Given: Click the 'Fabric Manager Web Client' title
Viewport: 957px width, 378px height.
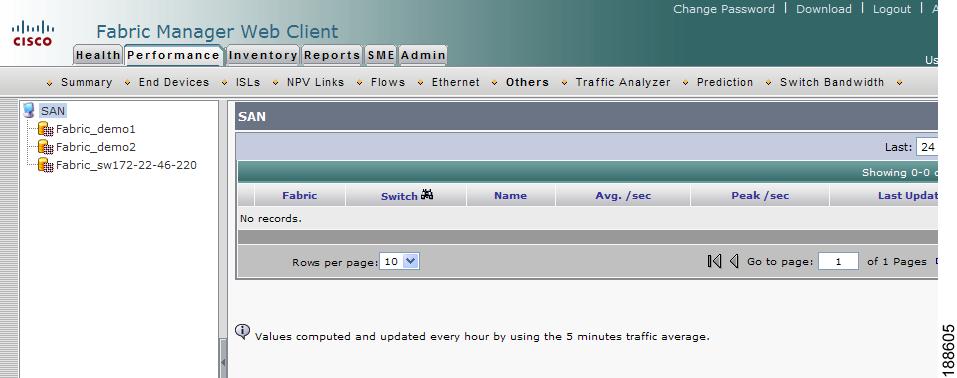Looking at the screenshot, I should (x=217, y=31).
